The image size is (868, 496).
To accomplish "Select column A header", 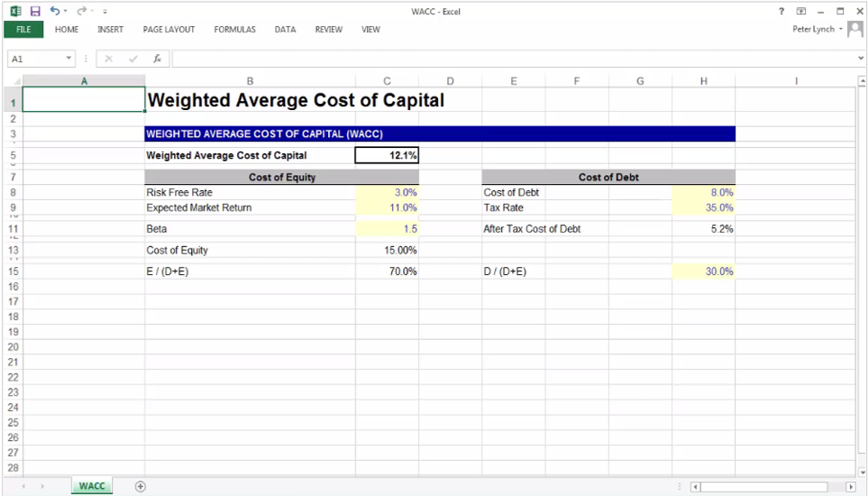I will coord(84,81).
